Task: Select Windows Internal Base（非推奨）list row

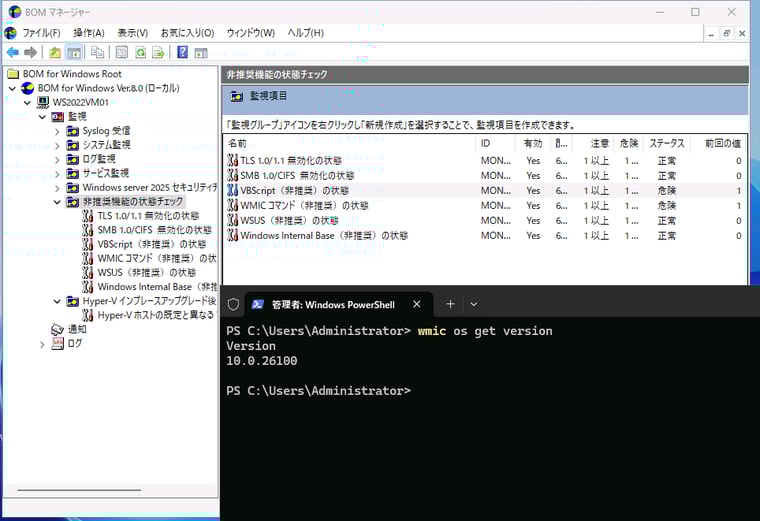Action: coord(485,236)
